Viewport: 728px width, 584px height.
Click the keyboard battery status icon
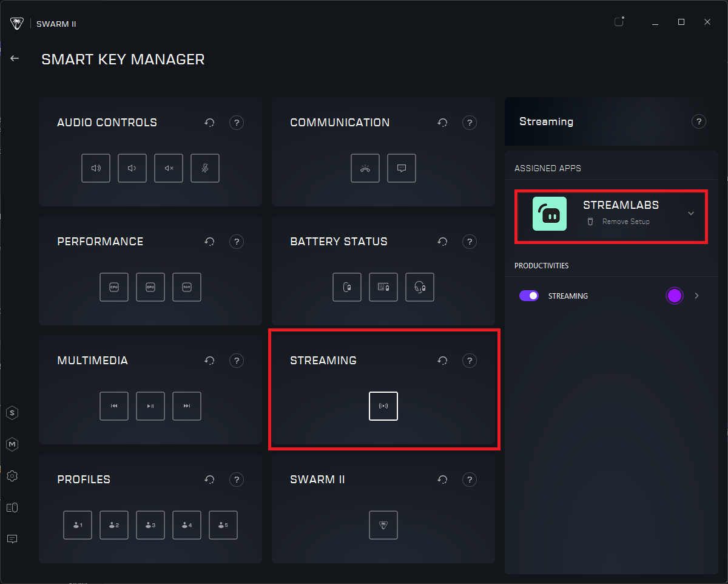[383, 287]
